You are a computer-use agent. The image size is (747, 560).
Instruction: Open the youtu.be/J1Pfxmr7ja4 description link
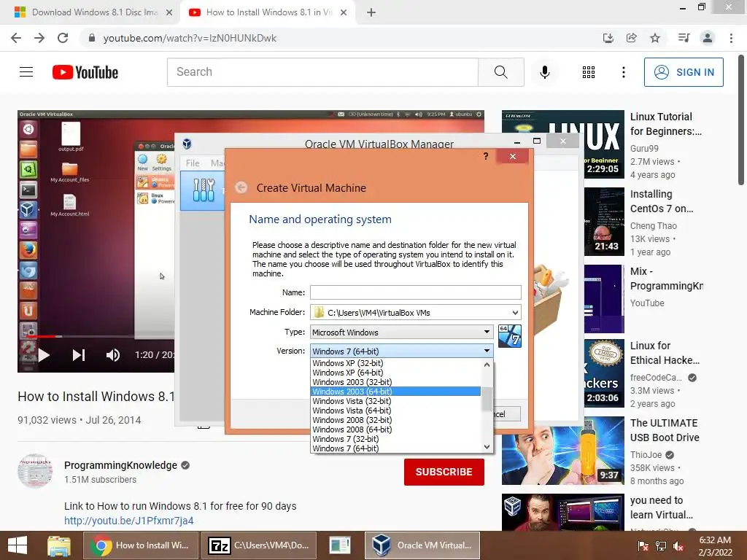pos(128,521)
